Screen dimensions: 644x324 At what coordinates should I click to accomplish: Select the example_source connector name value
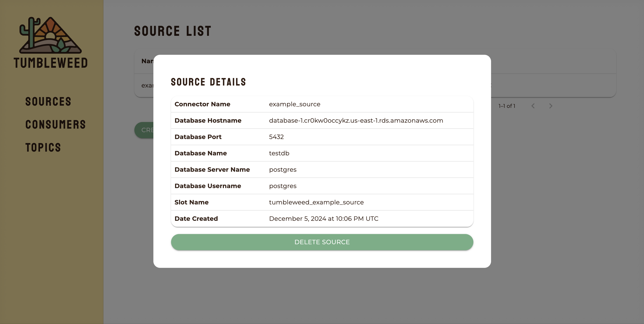(295, 104)
